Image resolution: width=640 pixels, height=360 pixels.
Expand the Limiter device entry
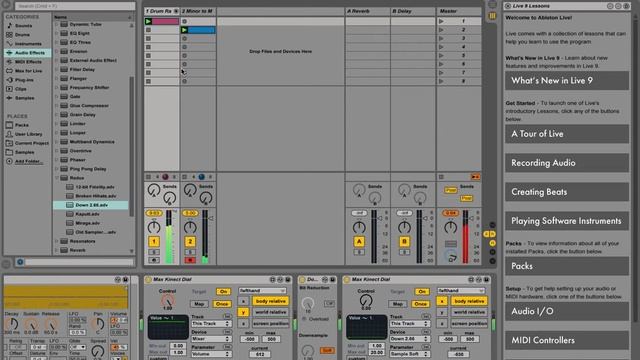click(x=57, y=124)
